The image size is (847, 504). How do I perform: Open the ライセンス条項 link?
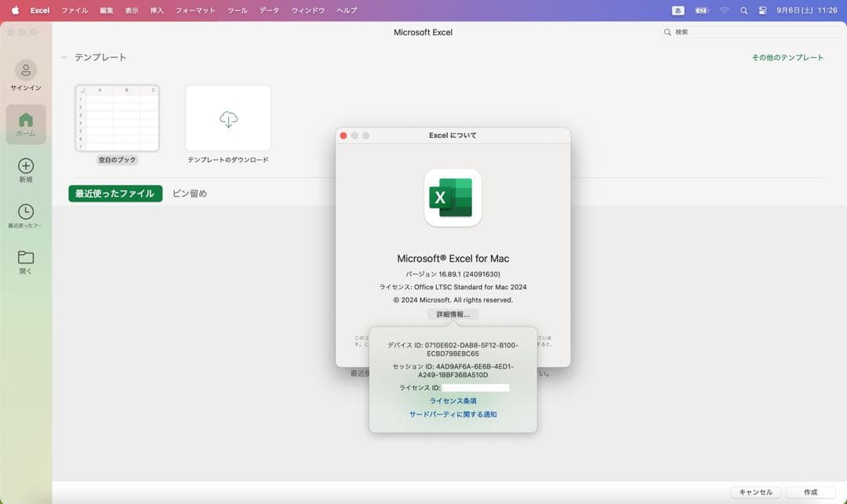point(453,401)
